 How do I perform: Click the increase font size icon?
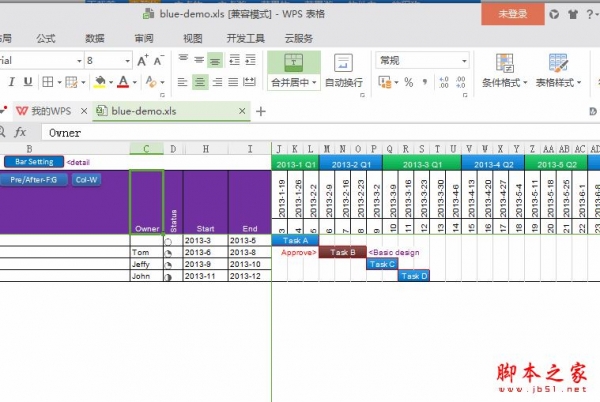(x=142, y=61)
